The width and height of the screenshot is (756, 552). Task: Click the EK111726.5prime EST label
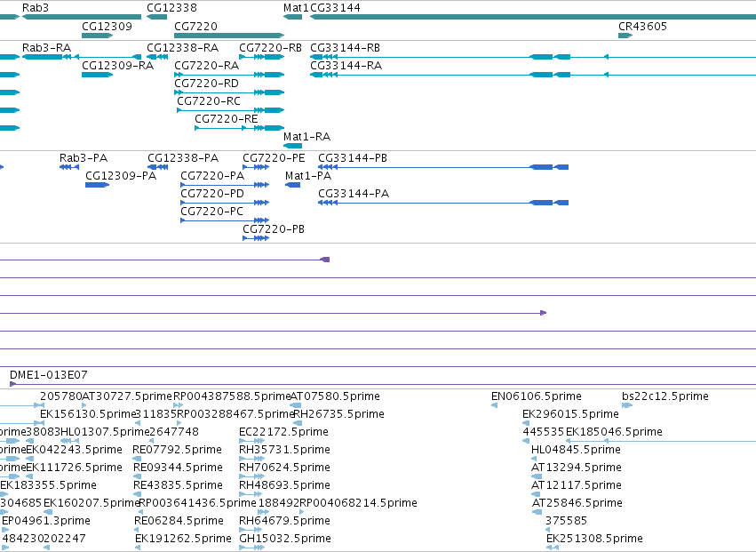(74, 468)
